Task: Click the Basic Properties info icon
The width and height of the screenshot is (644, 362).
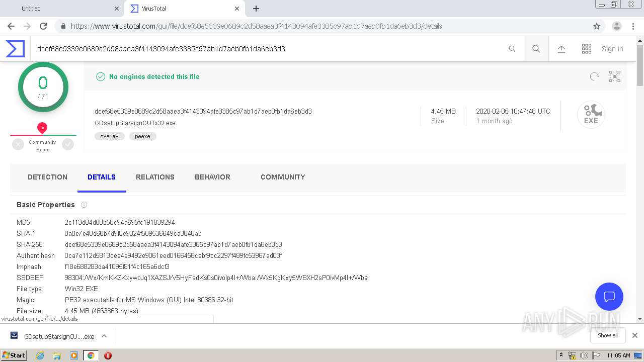Action: coord(84,205)
